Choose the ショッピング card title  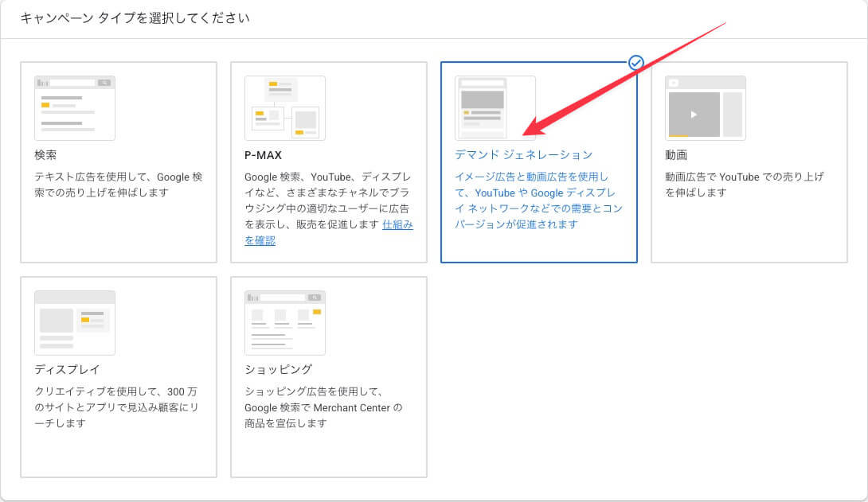[278, 369]
